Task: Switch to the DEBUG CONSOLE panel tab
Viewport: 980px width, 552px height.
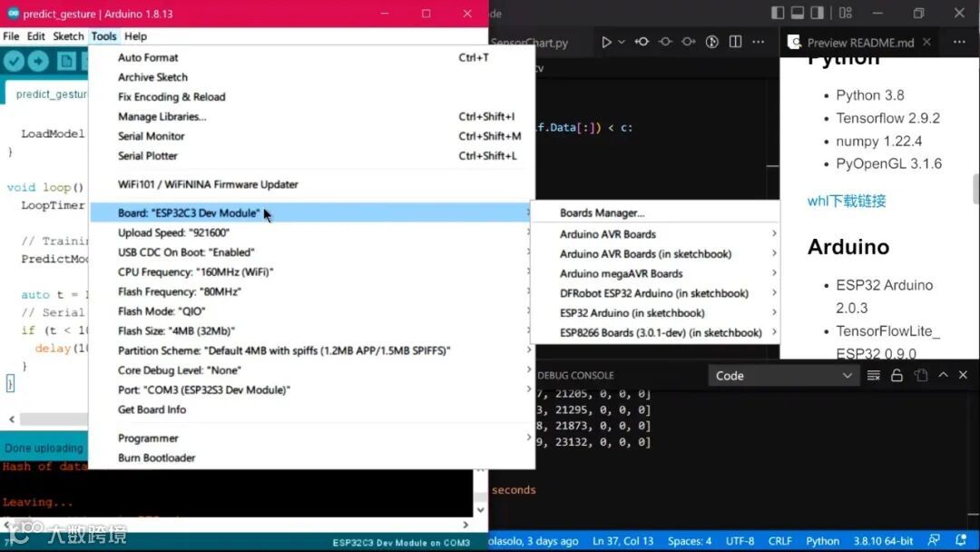Action: [x=575, y=375]
